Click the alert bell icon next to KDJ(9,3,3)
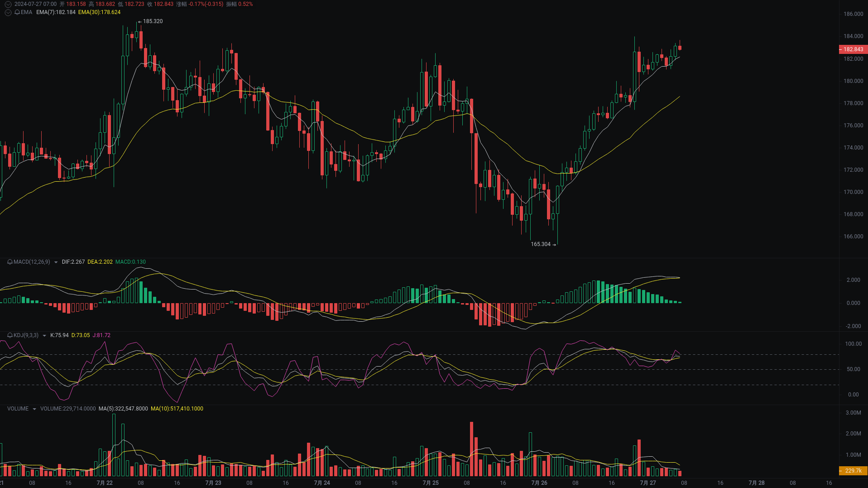The image size is (868, 488). 10,335
